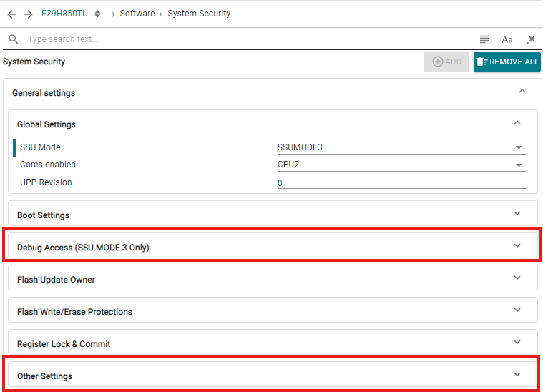Image resolution: width=543 pixels, height=392 pixels.
Task: Expand Debug Access (SSU MODE 3 Only)
Action: pyautogui.click(x=517, y=246)
